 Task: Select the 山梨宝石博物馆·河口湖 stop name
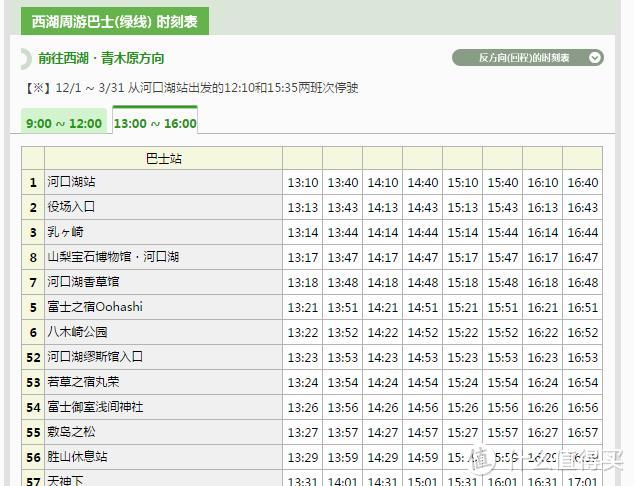113,257
